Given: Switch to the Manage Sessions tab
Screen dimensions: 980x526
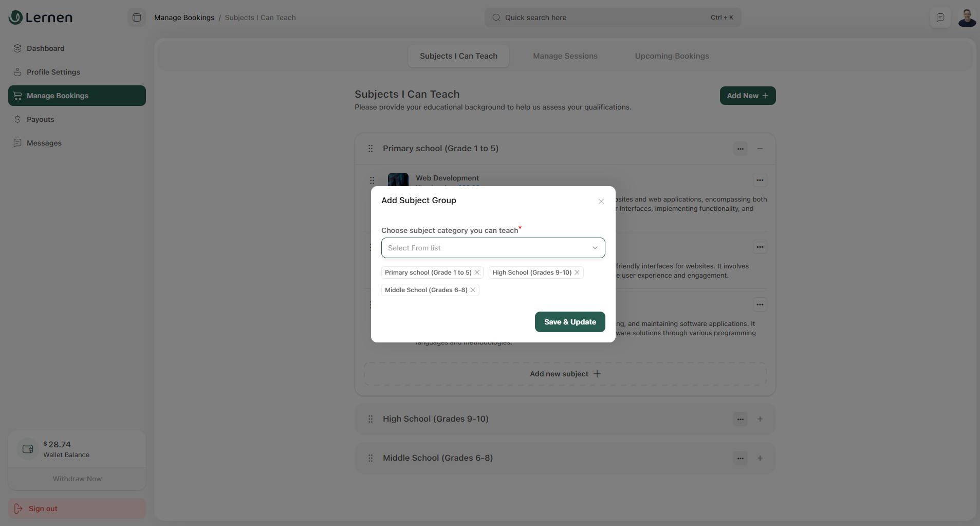Looking at the screenshot, I should [565, 56].
